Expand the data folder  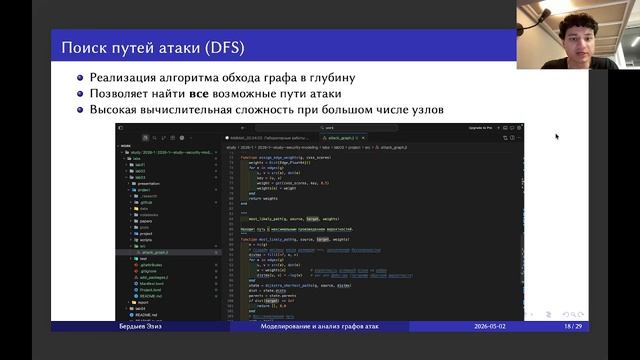point(131,209)
